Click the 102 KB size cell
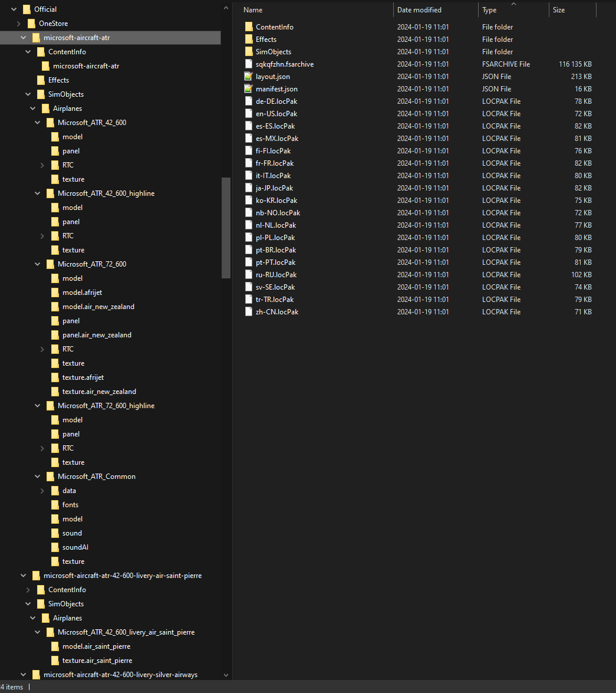 coord(581,274)
